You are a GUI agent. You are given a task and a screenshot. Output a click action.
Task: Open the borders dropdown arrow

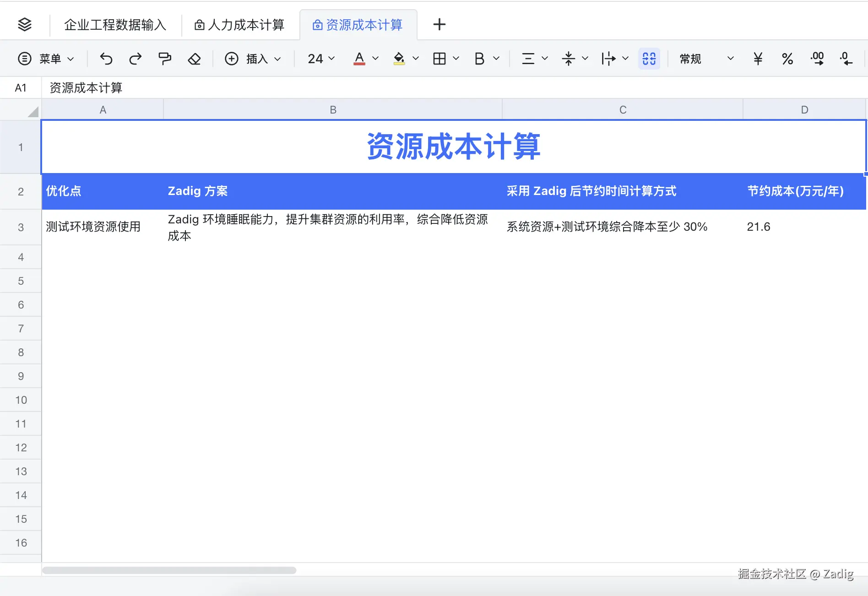point(456,59)
